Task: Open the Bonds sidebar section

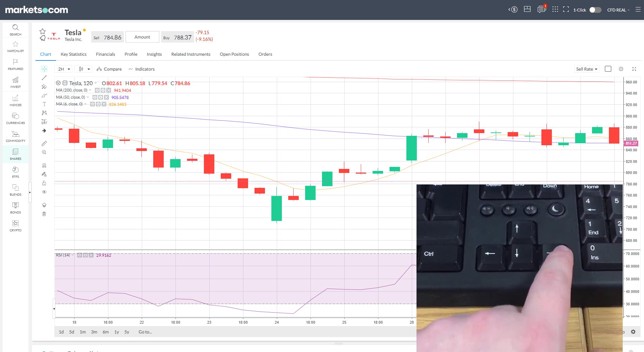Action: click(x=15, y=208)
